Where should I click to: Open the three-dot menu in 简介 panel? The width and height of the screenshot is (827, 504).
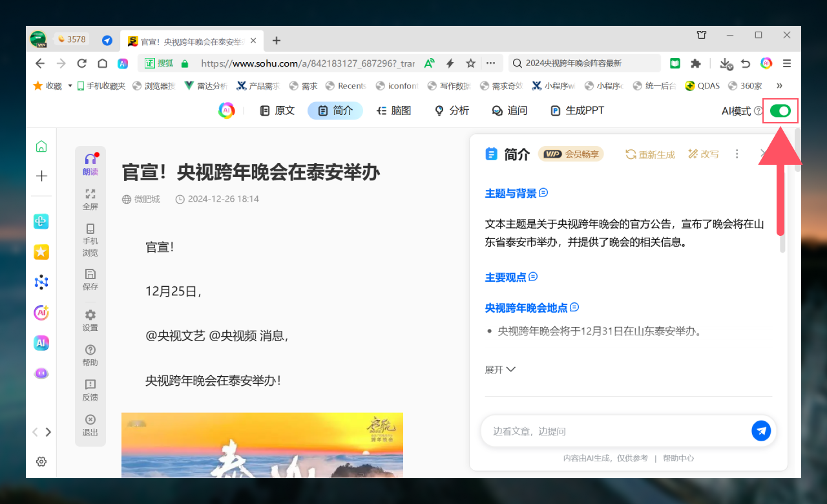point(737,154)
